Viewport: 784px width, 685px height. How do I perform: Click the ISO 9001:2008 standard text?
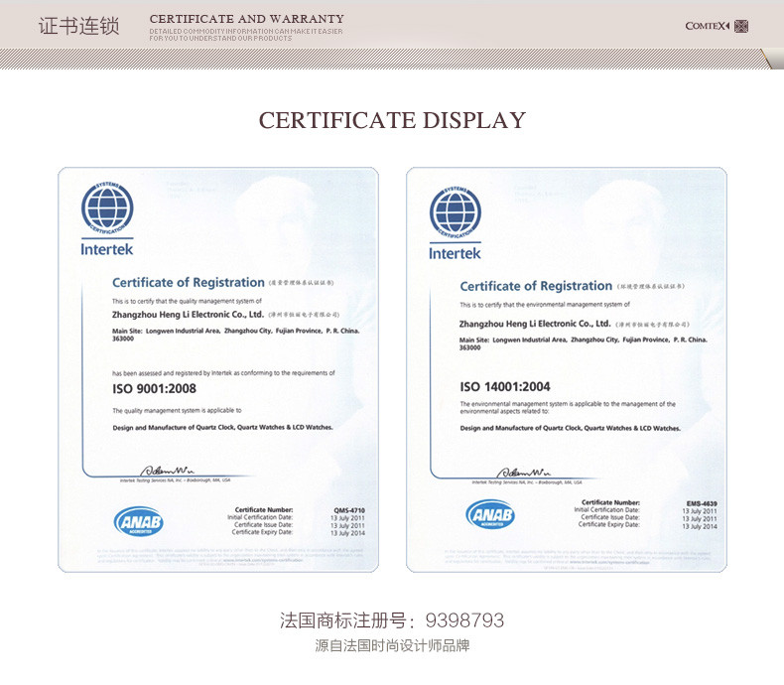(x=154, y=388)
